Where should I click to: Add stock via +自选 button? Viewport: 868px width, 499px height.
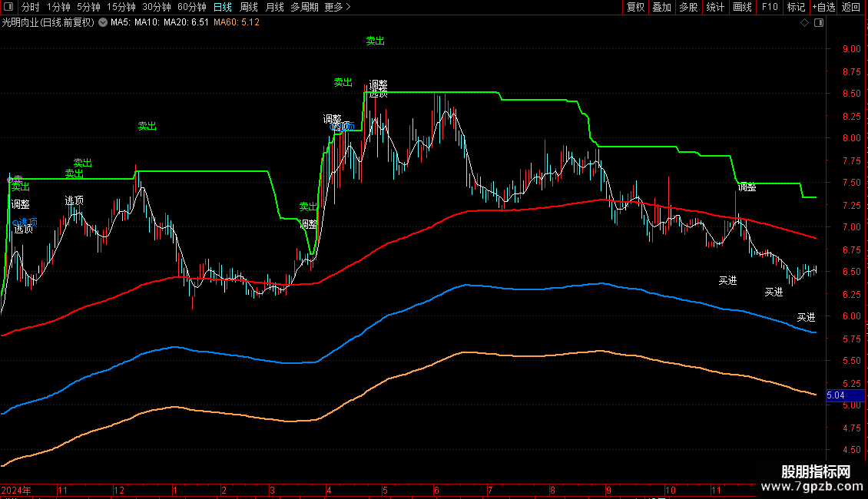(823, 7)
